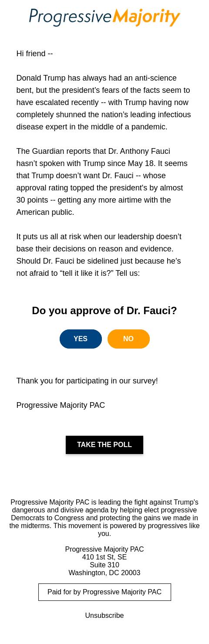The width and height of the screenshot is (209, 644).
Task: Click the 'It puts us all at risk' paragraph
Action: pos(99,255)
